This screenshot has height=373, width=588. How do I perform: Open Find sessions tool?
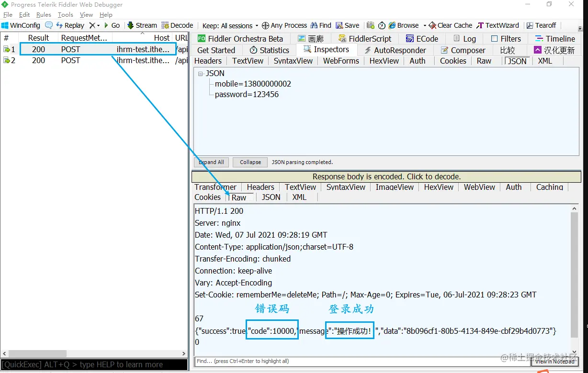[321, 25]
